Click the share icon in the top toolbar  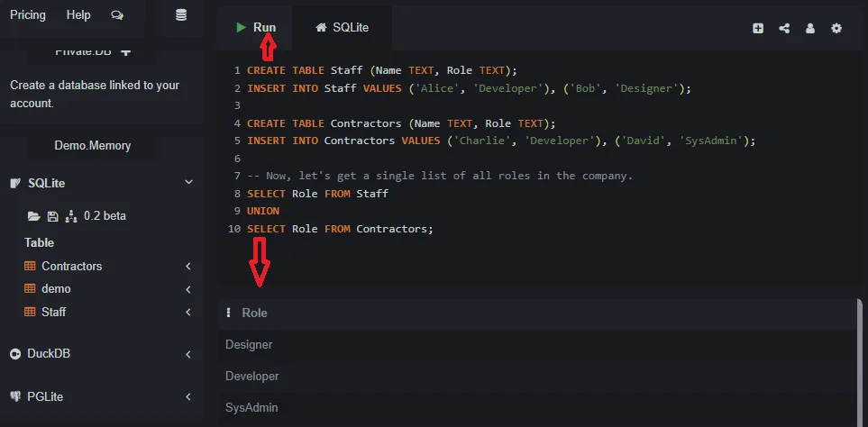(x=784, y=29)
